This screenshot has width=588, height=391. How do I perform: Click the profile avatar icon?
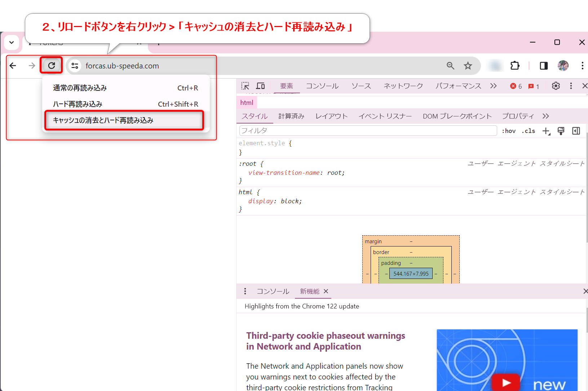tap(563, 66)
